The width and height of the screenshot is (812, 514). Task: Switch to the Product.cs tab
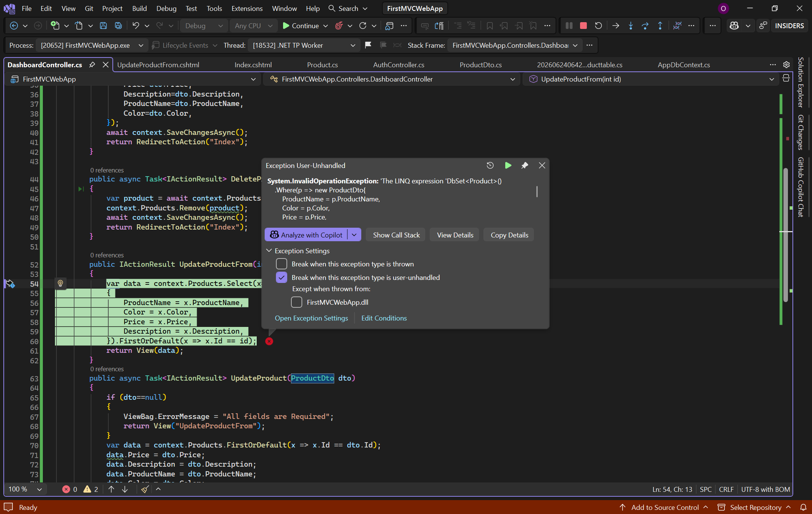pyautogui.click(x=323, y=65)
